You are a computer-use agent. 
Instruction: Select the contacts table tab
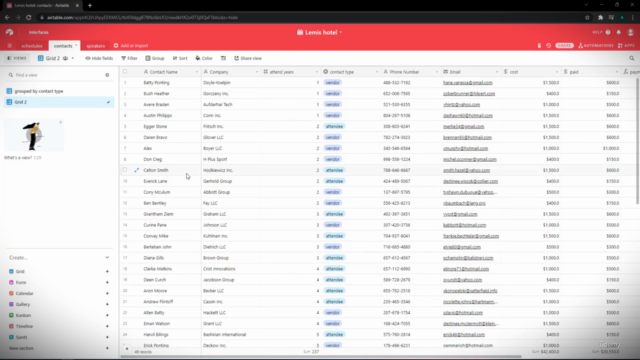[x=63, y=46]
